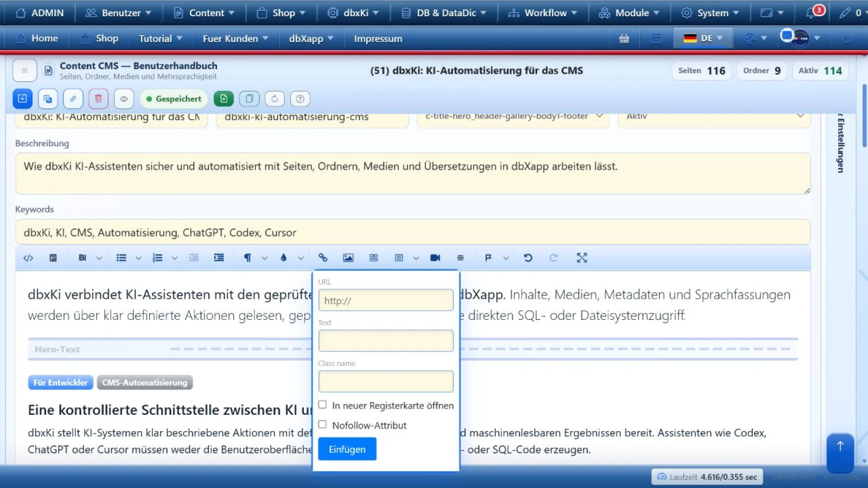The width and height of the screenshot is (868, 488).
Task: Open the DE language selector dropdown
Action: (703, 38)
